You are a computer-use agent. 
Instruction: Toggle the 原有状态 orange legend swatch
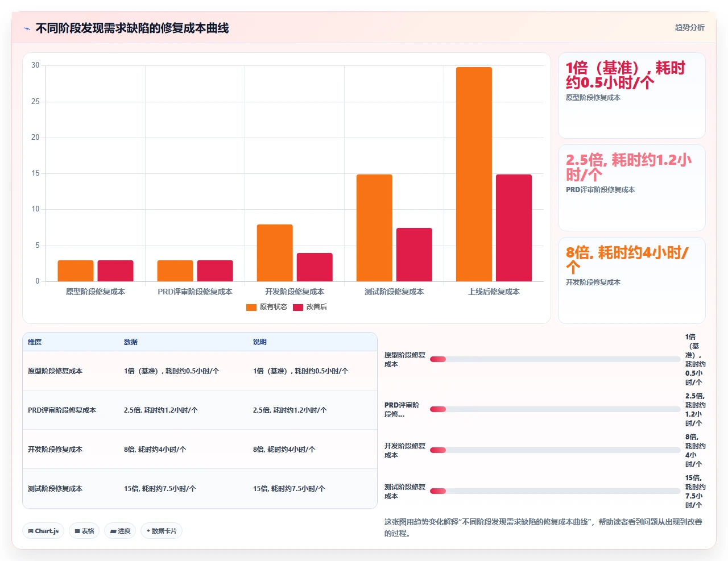click(251, 307)
